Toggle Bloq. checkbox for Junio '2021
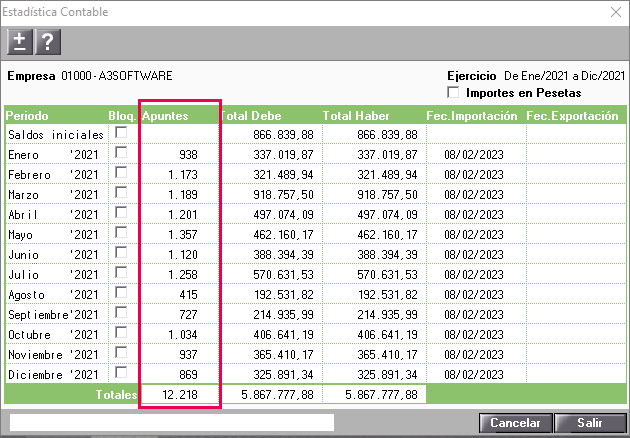This screenshot has width=630, height=438. (121, 252)
